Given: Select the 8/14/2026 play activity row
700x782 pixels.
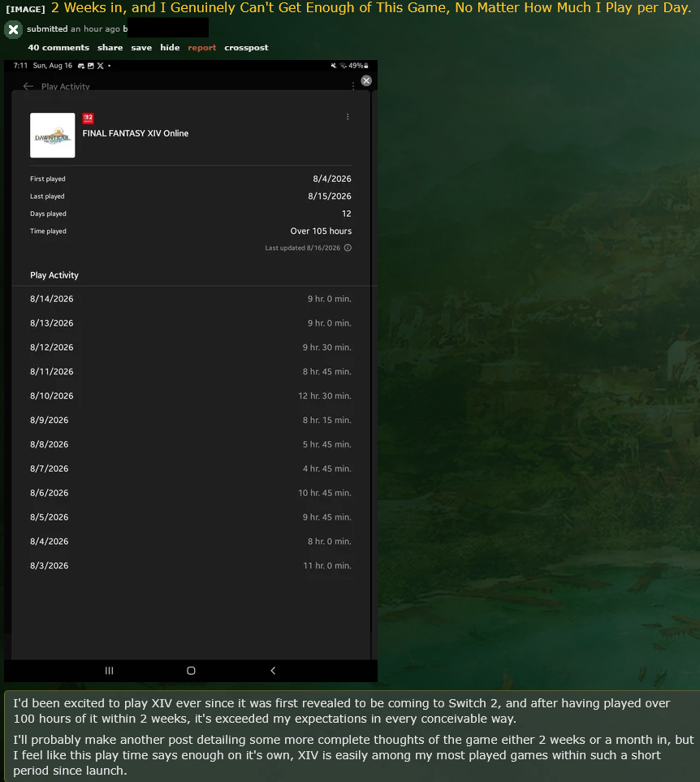Looking at the screenshot, I should 191,299.
